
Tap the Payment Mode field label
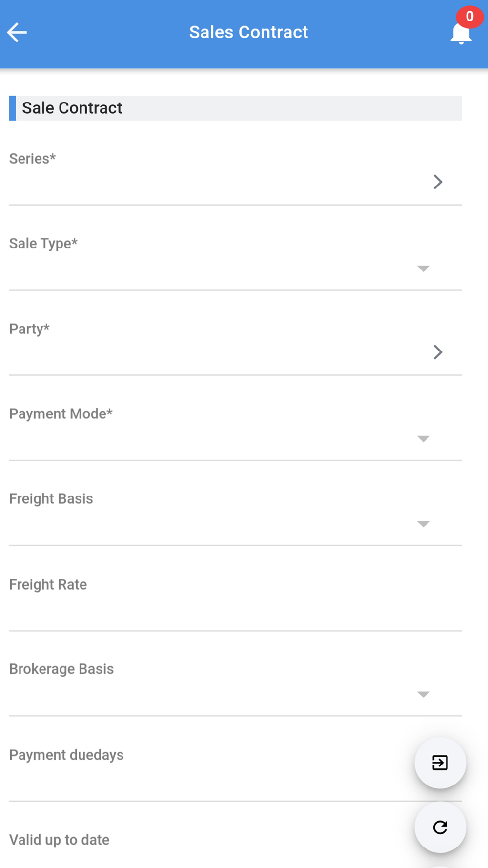coord(61,413)
